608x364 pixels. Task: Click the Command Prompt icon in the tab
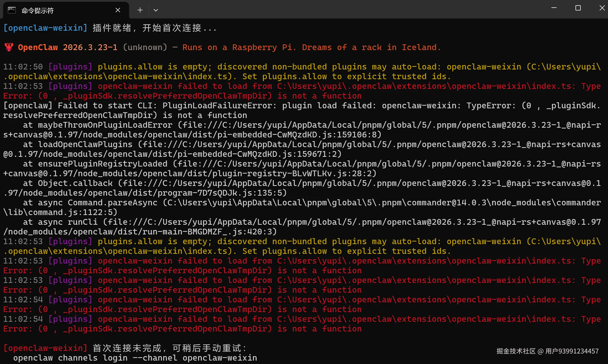pyautogui.click(x=12, y=10)
